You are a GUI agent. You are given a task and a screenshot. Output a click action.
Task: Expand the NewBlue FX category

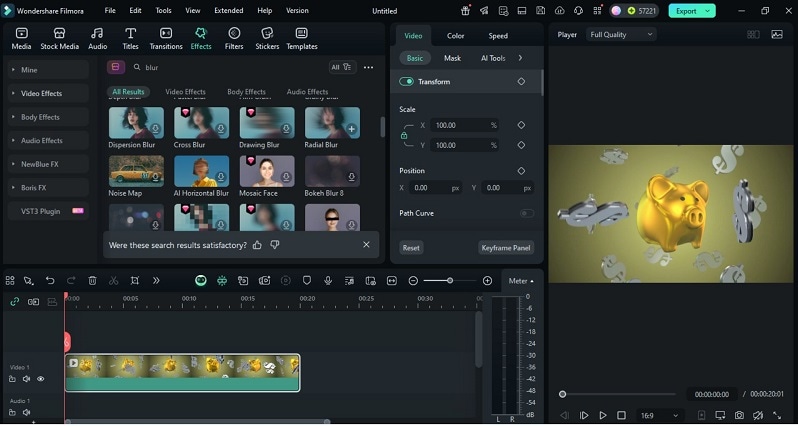(48, 164)
